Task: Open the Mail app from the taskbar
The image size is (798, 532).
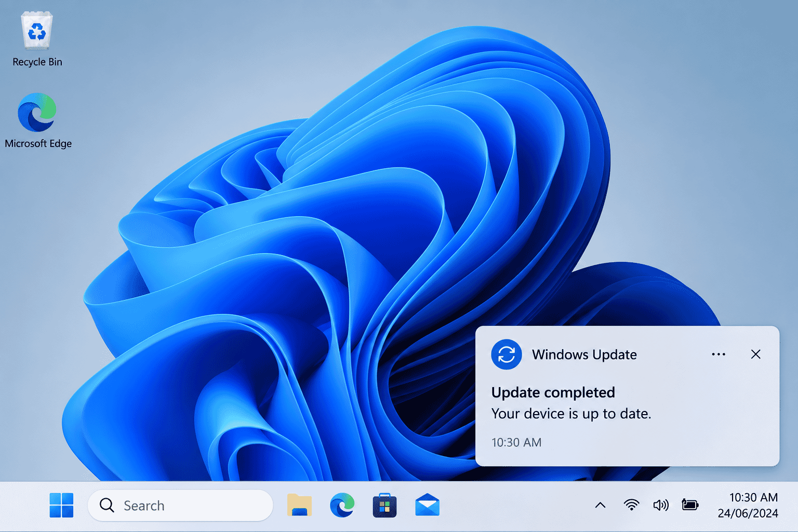Action: tap(427, 505)
